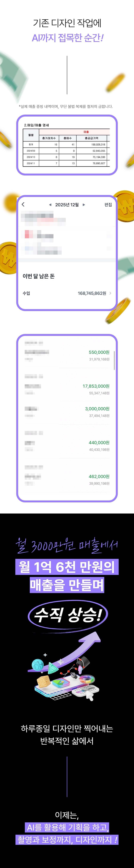Click the 편집 button
Screen dimensions: 134x868
108,205
